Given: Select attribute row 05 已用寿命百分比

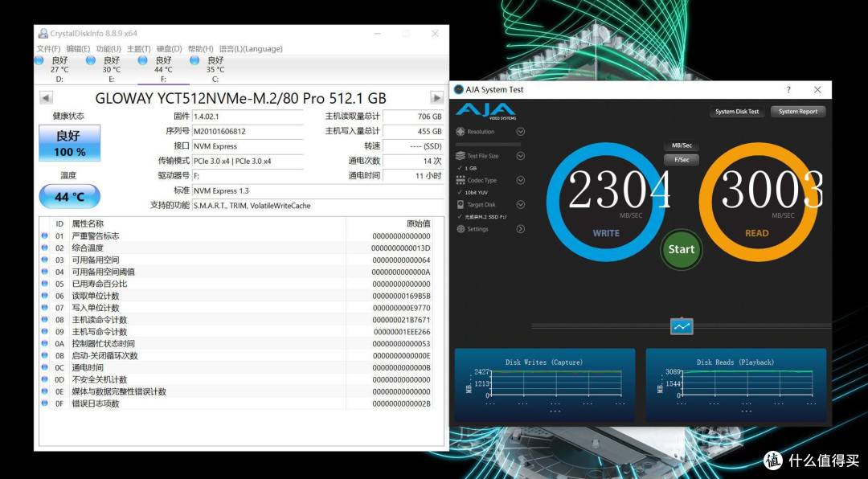Looking at the screenshot, I should [237, 284].
